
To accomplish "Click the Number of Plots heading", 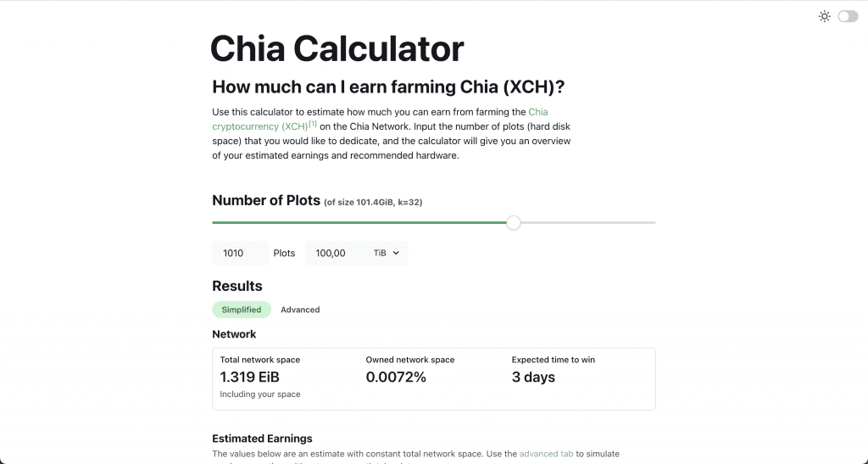I will coord(266,200).
